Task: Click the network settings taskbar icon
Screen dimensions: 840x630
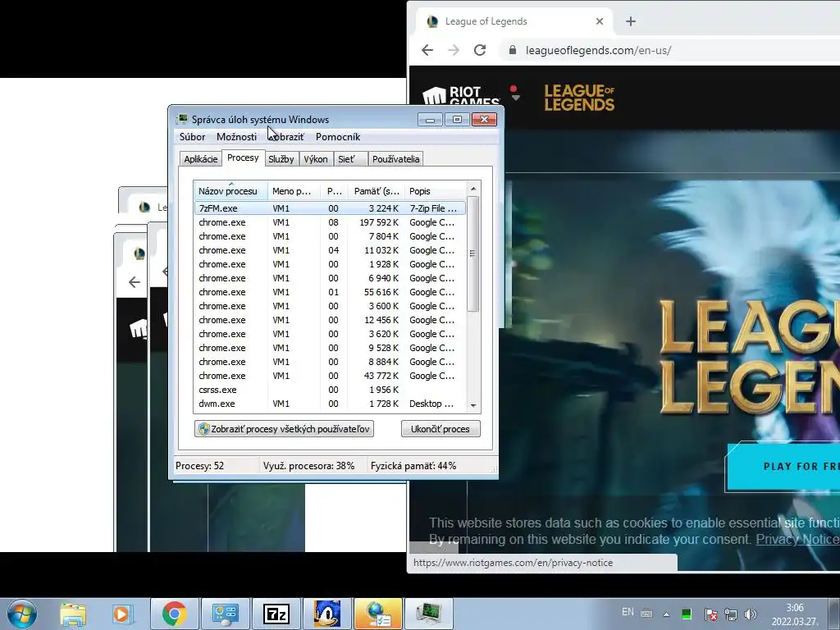Action: (x=377, y=614)
